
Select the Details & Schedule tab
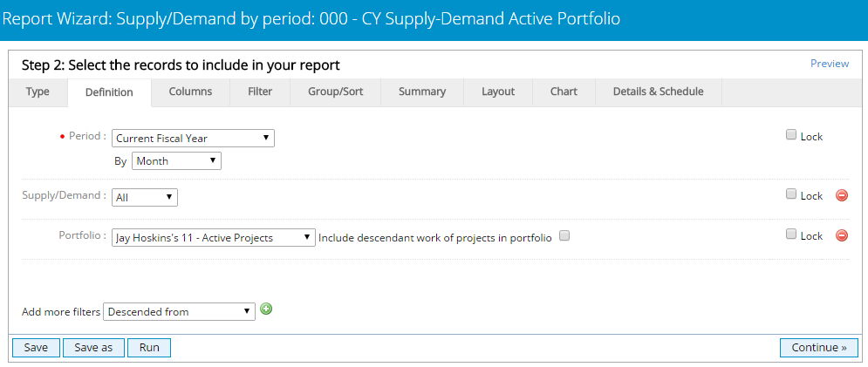tap(658, 92)
